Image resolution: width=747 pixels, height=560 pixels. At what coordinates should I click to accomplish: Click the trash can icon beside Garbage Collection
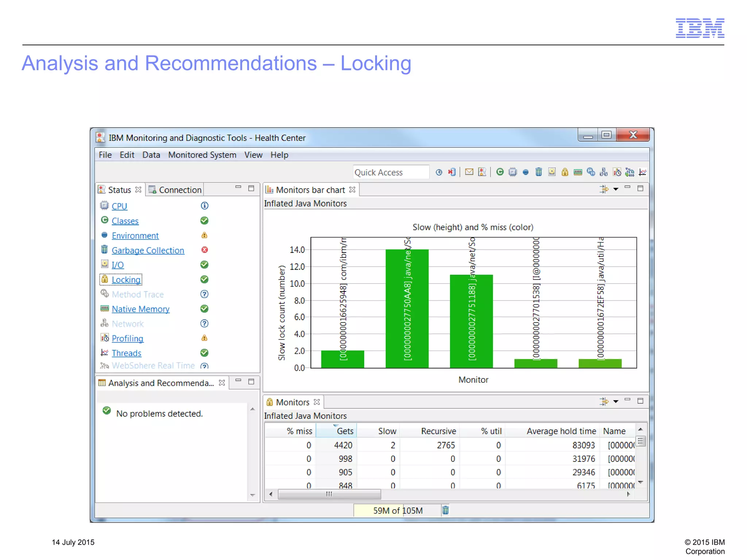point(105,250)
